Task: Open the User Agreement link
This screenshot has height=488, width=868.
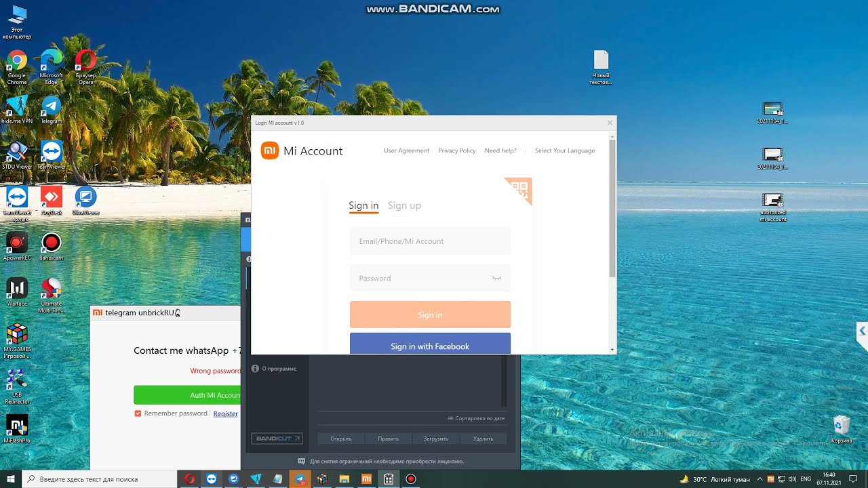Action: click(x=406, y=150)
